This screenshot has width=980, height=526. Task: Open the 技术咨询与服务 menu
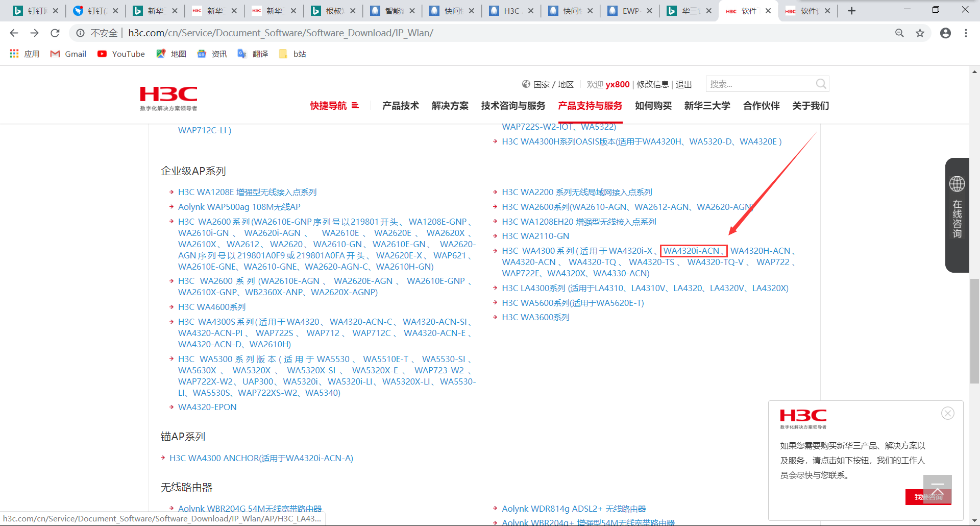(x=513, y=106)
